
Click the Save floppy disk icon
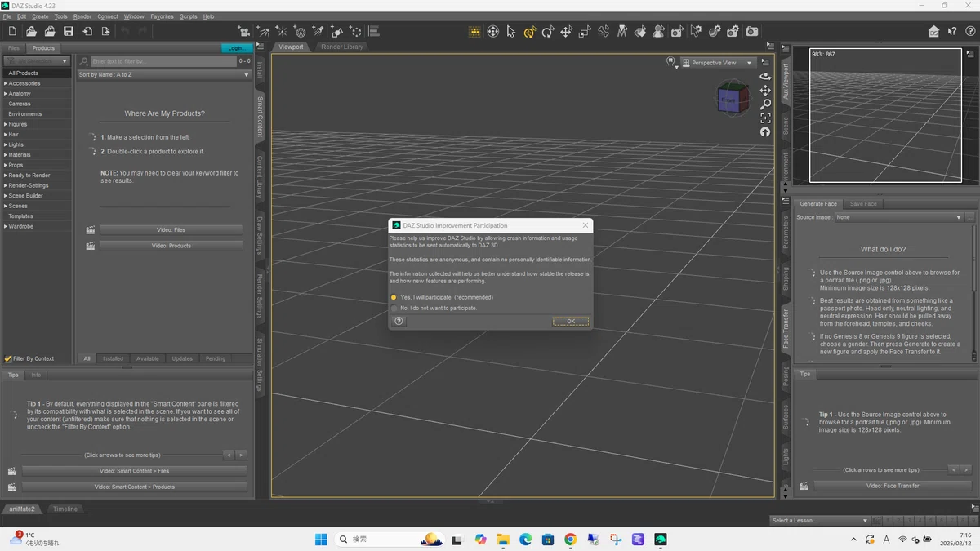tap(69, 31)
